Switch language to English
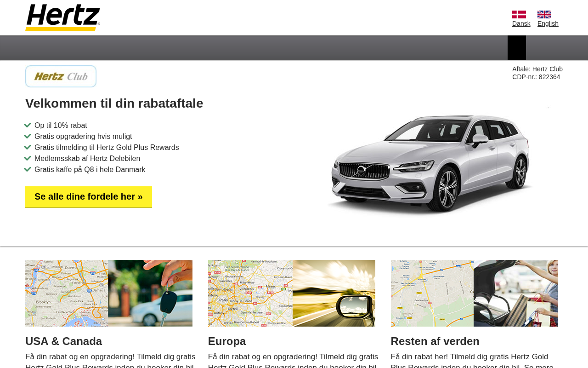Image resolution: width=588 pixels, height=368 pixels. pos(548,23)
